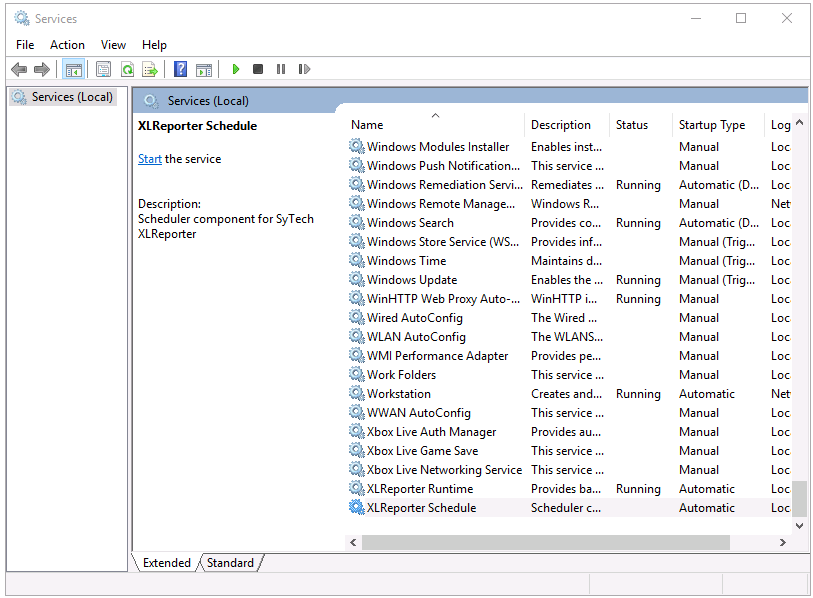The height and width of the screenshot is (598, 813).
Task: Open the Help toolbar icon
Action: pyautogui.click(x=180, y=69)
